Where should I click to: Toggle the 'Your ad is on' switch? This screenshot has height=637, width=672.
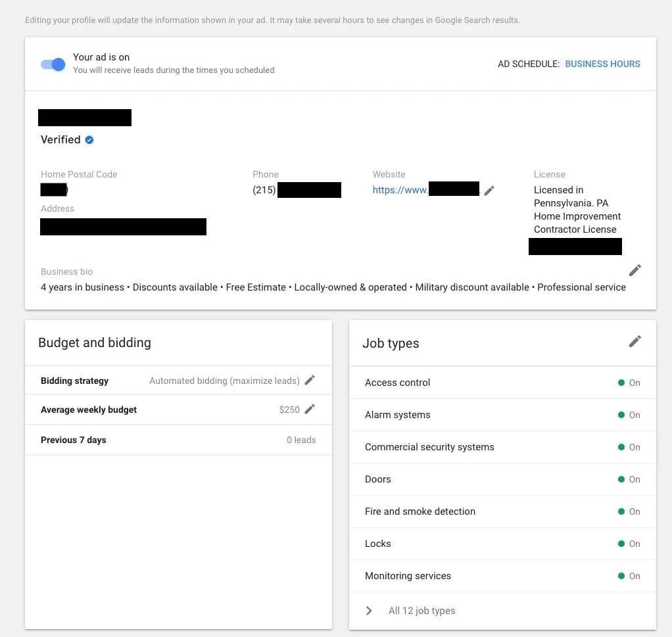click(53, 64)
